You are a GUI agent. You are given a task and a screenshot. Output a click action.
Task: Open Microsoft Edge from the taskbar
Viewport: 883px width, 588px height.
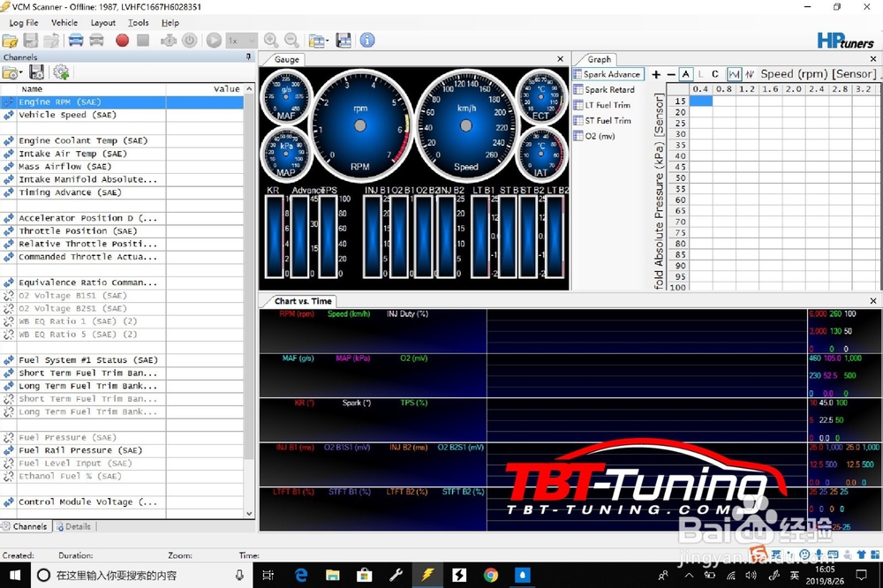(x=301, y=575)
